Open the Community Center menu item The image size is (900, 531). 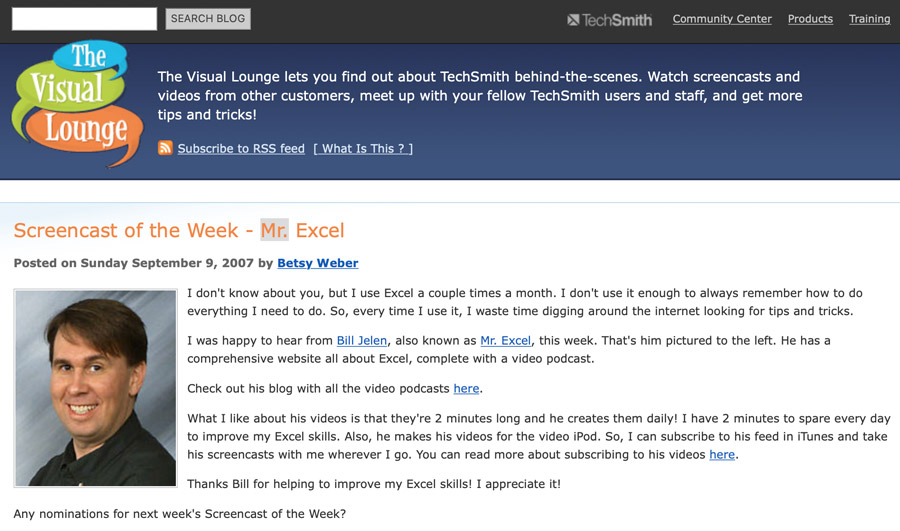point(722,19)
